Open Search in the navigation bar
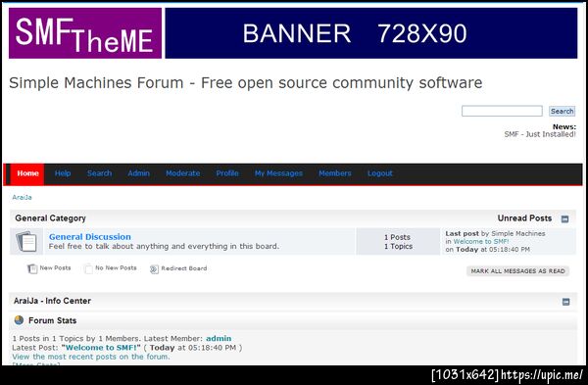This screenshot has width=588, height=385. (x=99, y=173)
